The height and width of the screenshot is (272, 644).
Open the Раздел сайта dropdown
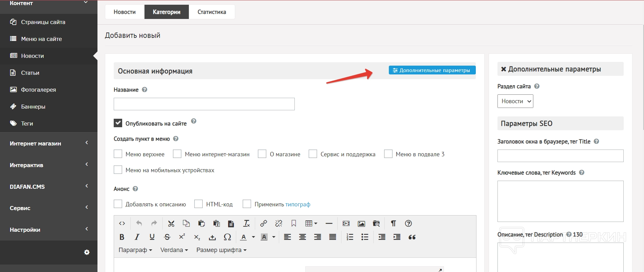click(515, 101)
